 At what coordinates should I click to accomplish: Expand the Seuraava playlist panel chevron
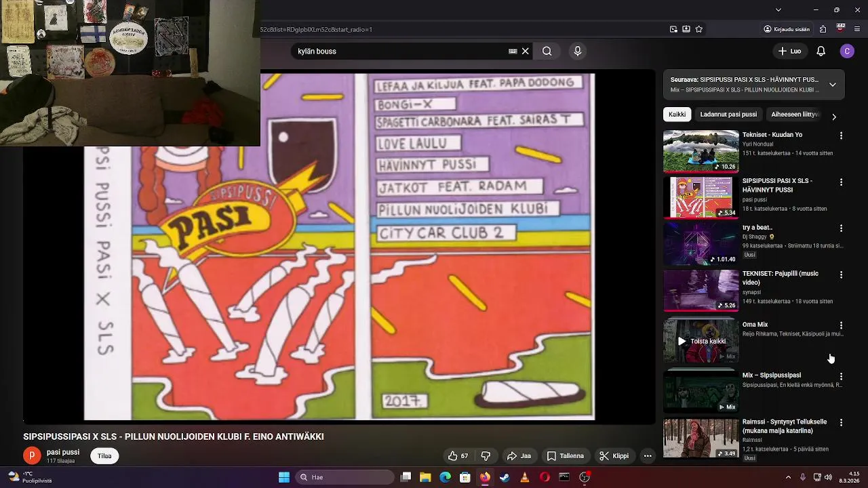832,85
